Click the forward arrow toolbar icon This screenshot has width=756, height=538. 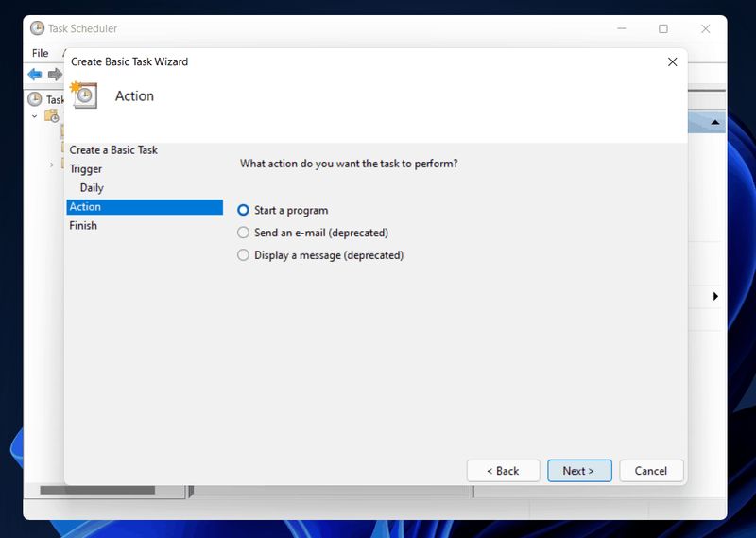[55, 75]
